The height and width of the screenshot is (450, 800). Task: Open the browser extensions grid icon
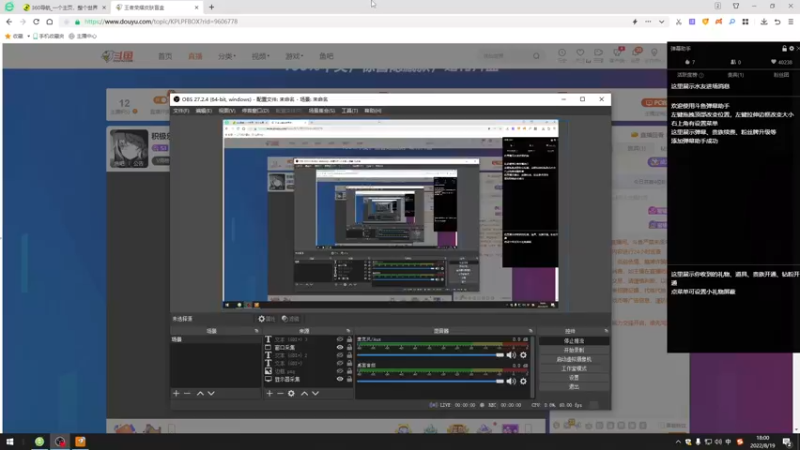click(x=745, y=22)
